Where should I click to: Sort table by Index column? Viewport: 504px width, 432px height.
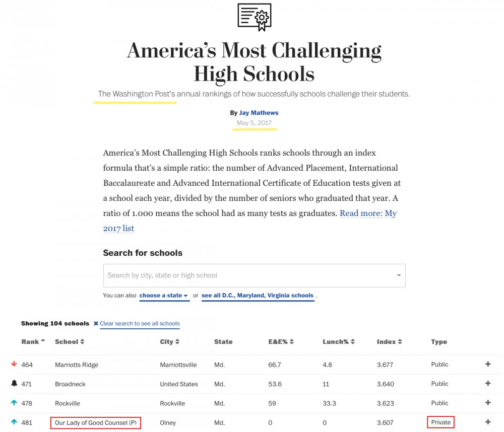click(x=389, y=341)
